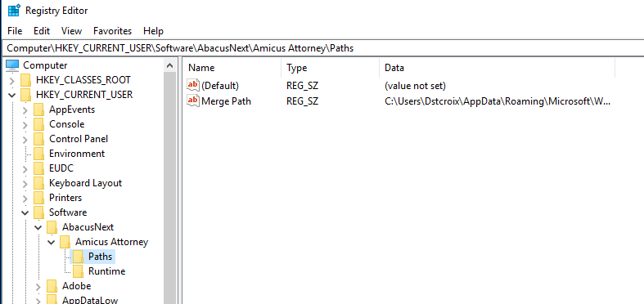Select the Environment key in tree
The height and width of the screenshot is (304, 644).
pos(77,154)
